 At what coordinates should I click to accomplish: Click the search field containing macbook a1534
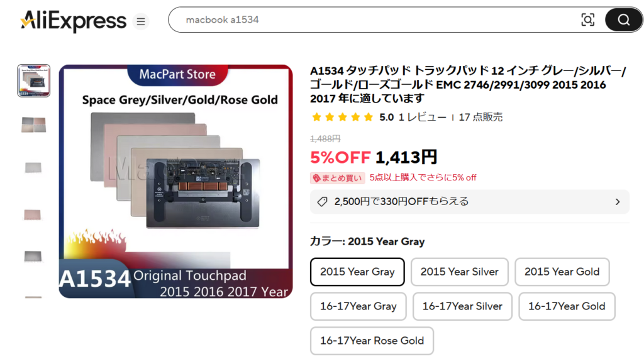(x=377, y=19)
